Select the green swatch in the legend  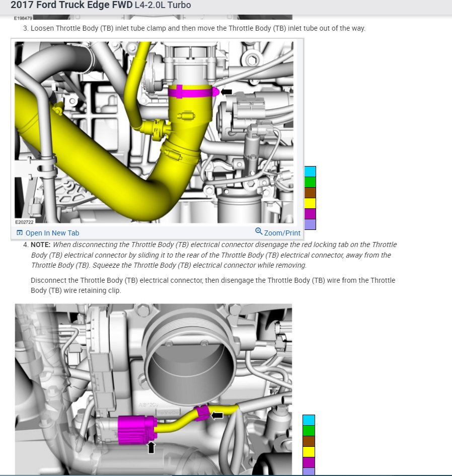tap(311, 182)
